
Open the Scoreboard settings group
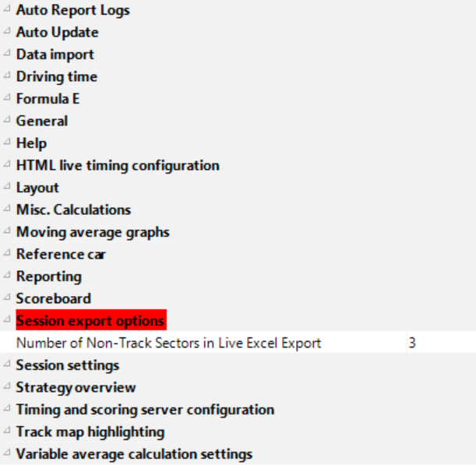pyautogui.click(x=53, y=298)
